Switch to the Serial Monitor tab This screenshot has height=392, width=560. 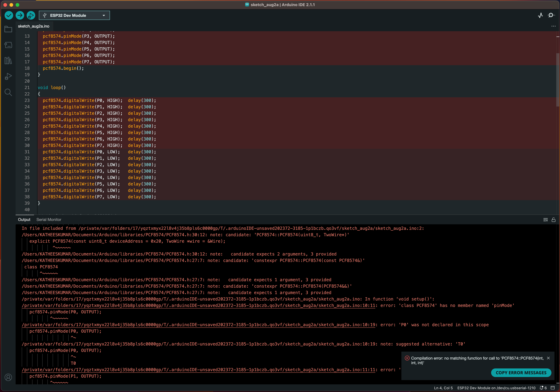tap(49, 219)
